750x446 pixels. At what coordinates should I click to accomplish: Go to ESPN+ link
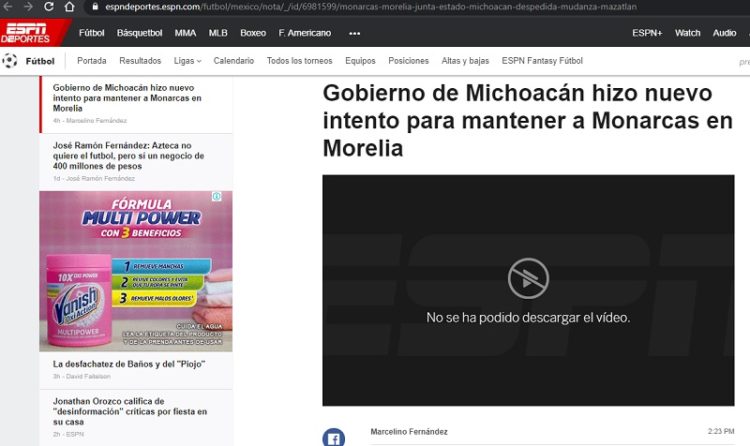click(x=647, y=33)
